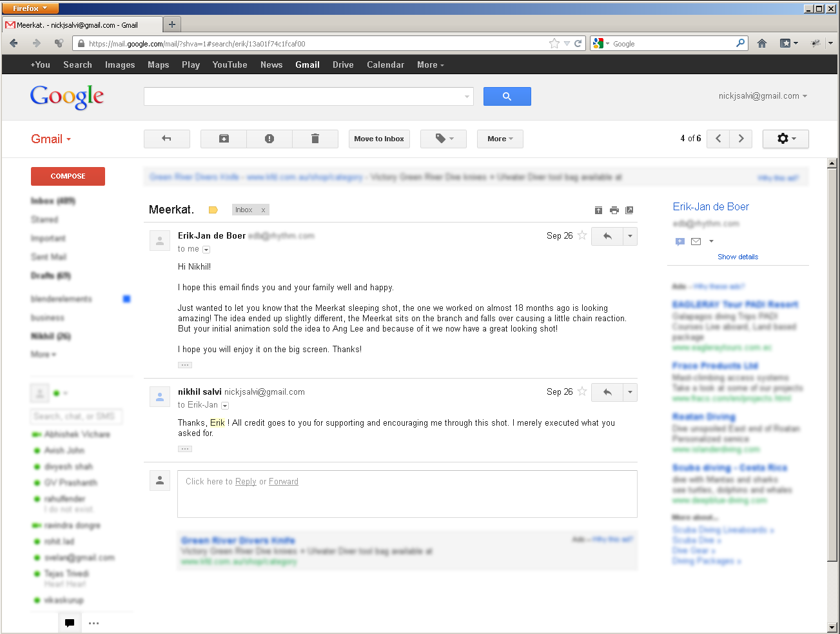840x634 pixels.
Task: Click in the Gmail search field
Action: (x=303, y=97)
